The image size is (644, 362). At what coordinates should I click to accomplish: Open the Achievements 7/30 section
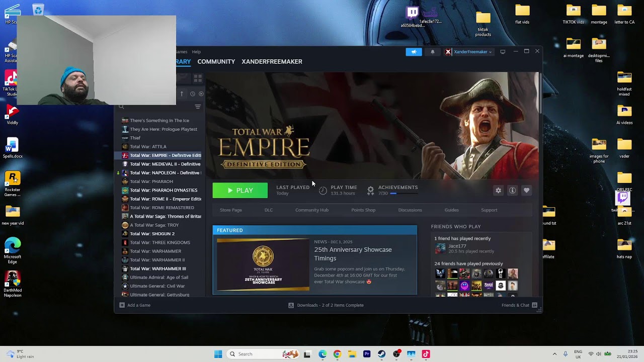(393, 190)
